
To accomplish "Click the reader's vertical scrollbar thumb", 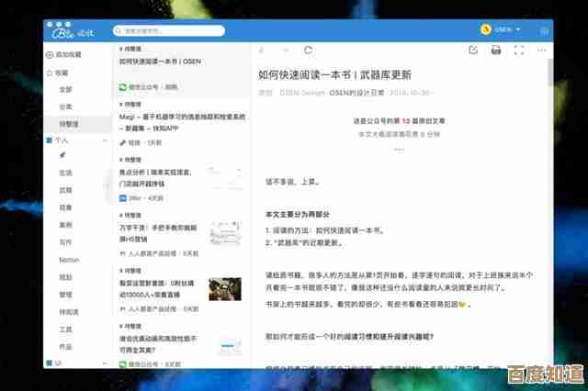I will (550, 73).
